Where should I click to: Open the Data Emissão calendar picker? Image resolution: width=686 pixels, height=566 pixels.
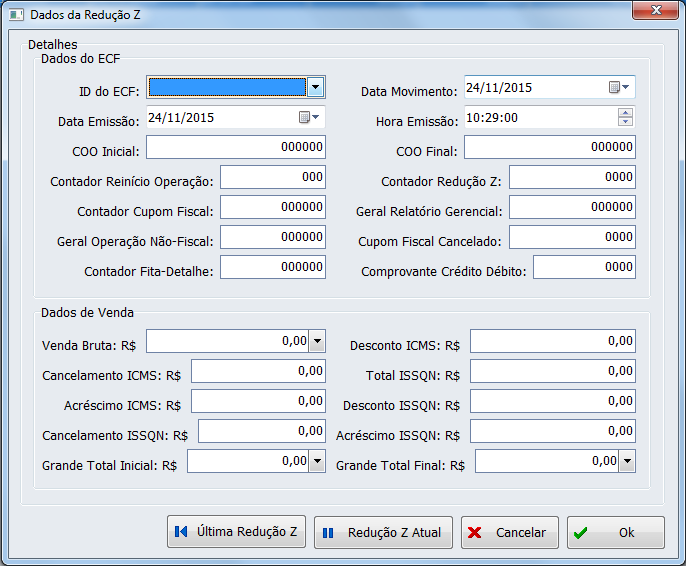coord(310,118)
